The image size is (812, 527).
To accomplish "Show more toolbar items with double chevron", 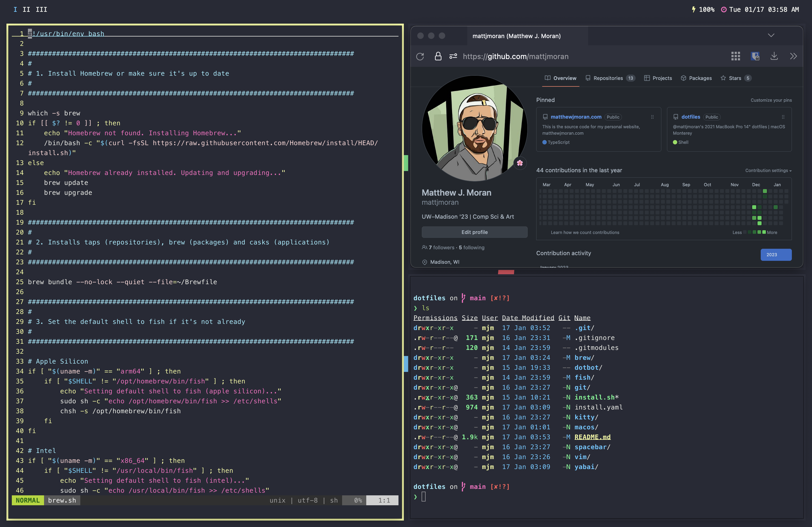I will coord(793,56).
